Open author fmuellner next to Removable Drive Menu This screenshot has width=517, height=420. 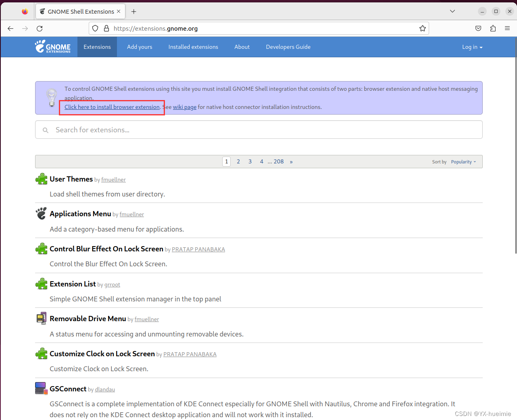click(147, 320)
